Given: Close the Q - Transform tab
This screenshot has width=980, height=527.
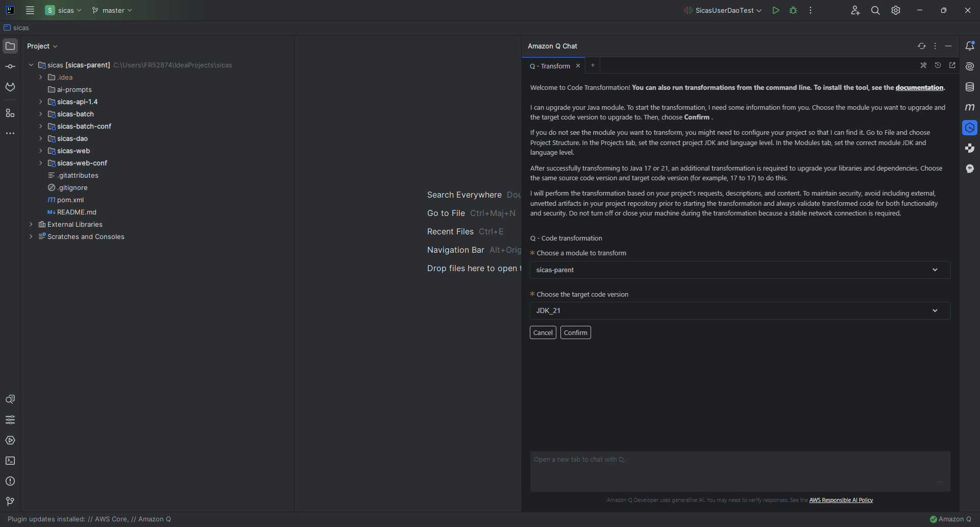Looking at the screenshot, I should coord(578,66).
